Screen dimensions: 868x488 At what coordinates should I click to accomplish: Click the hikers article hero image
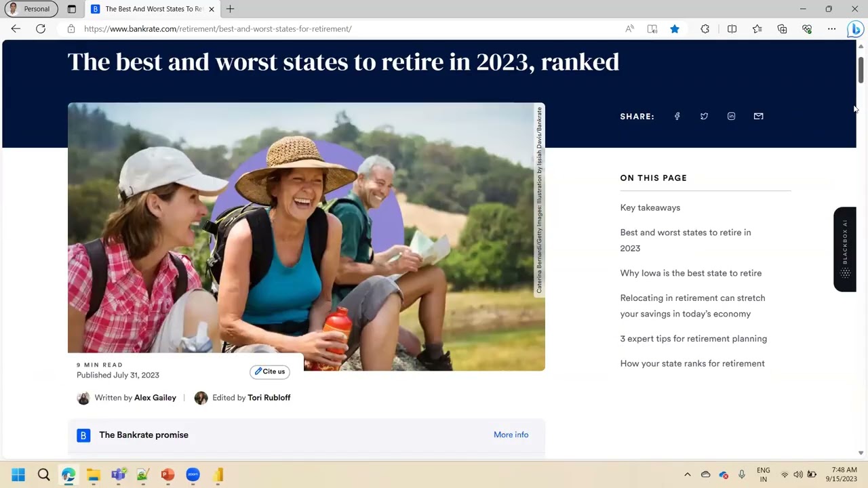306,237
